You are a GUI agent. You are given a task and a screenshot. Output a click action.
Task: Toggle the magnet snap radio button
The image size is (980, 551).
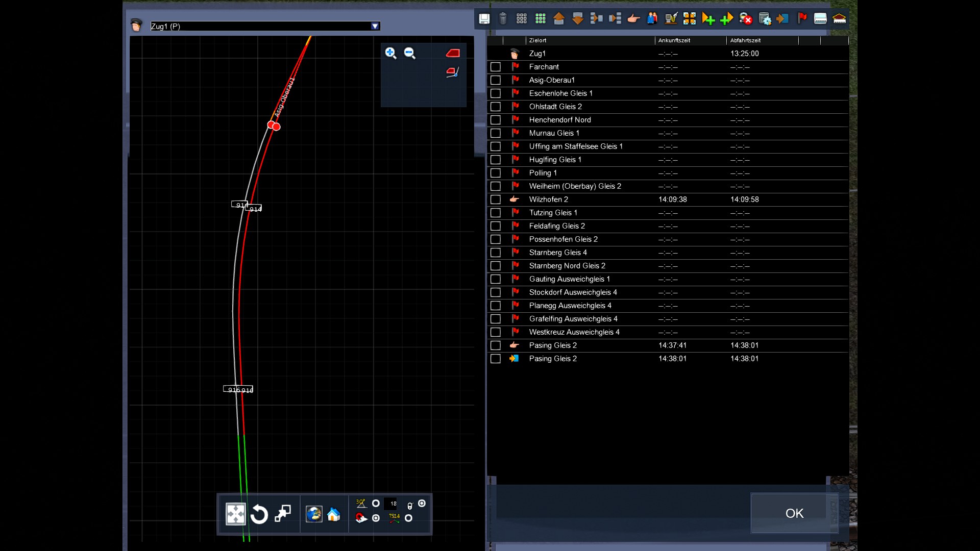[x=376, y=518]
